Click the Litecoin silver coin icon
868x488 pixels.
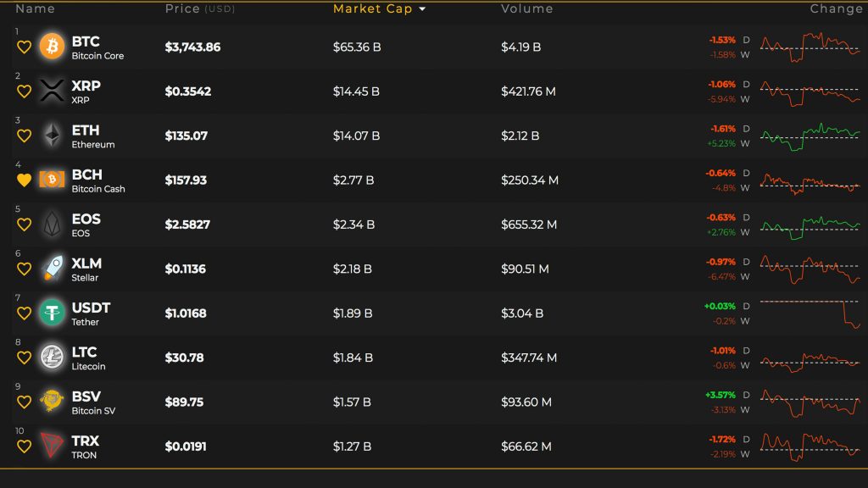pos(52,357)
